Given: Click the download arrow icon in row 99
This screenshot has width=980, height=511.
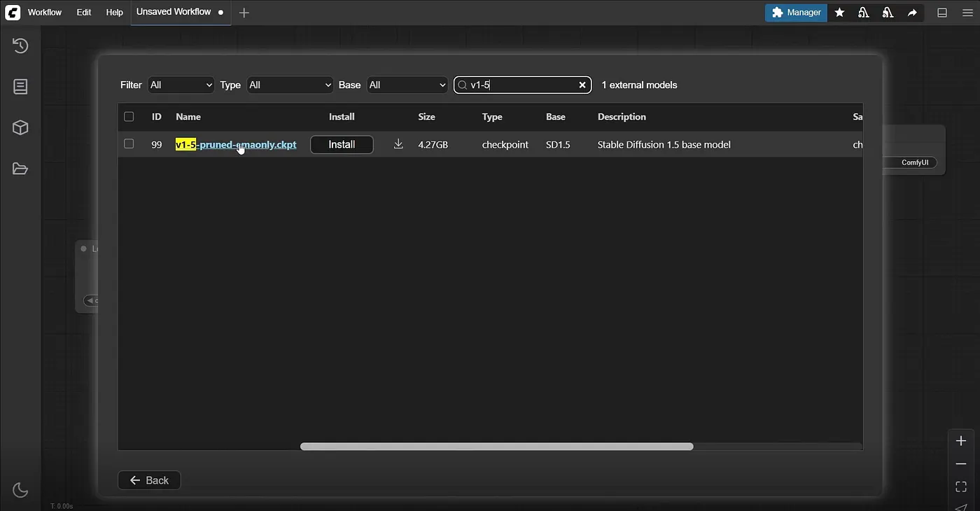Looking at the screenshot, I should 398,144.
